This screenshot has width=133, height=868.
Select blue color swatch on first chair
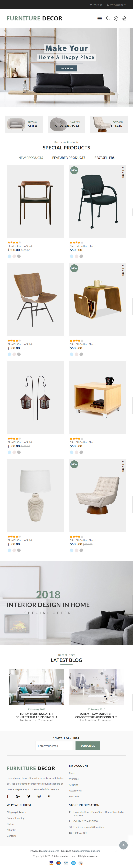[9, 256]
